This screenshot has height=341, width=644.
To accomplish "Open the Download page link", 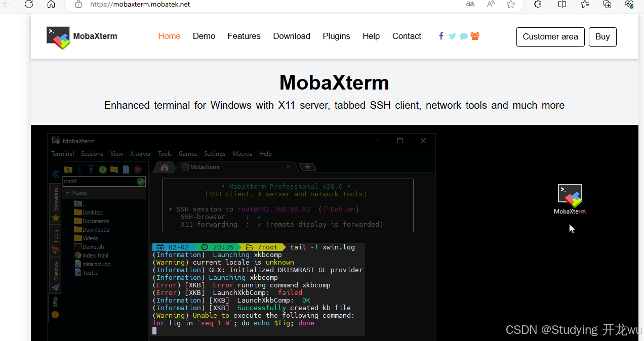I will pos(292,36).
